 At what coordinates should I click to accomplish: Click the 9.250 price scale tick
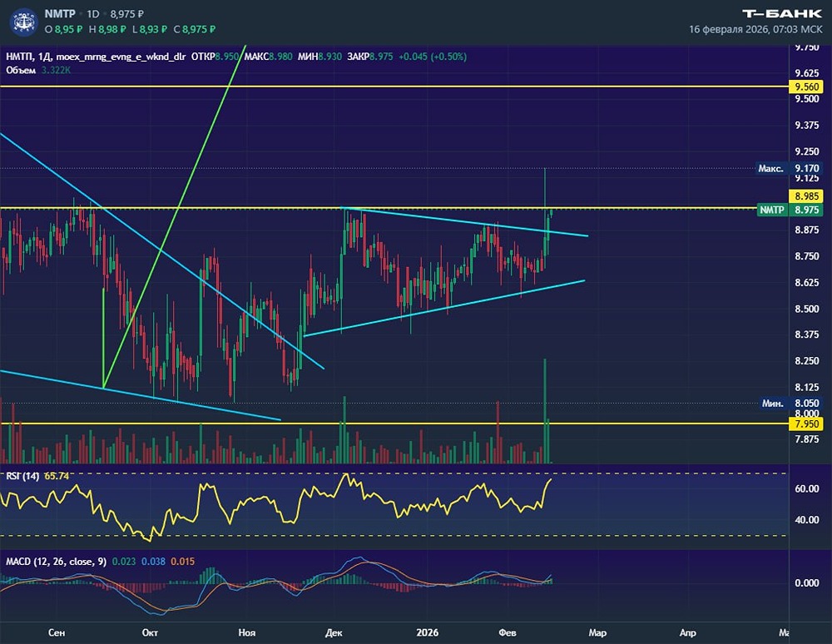pyautogui.click(x=806, y=151)
